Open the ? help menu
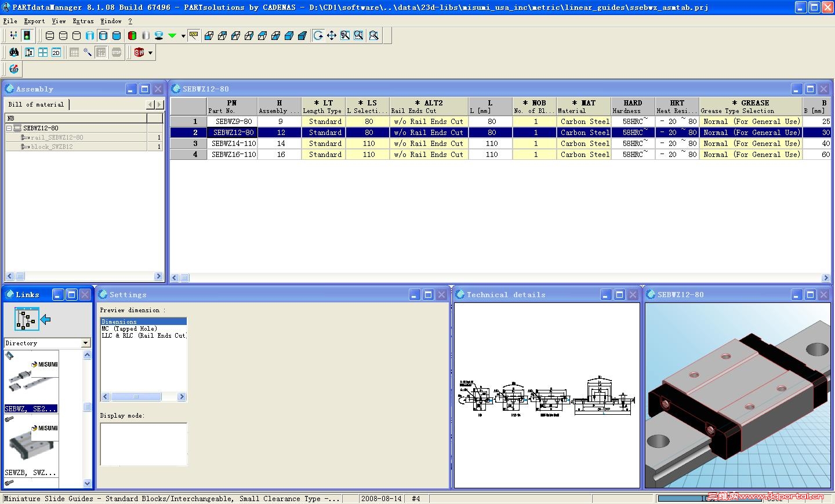The height and width of the screenshot is (504, 835). (x=130, y=21)
